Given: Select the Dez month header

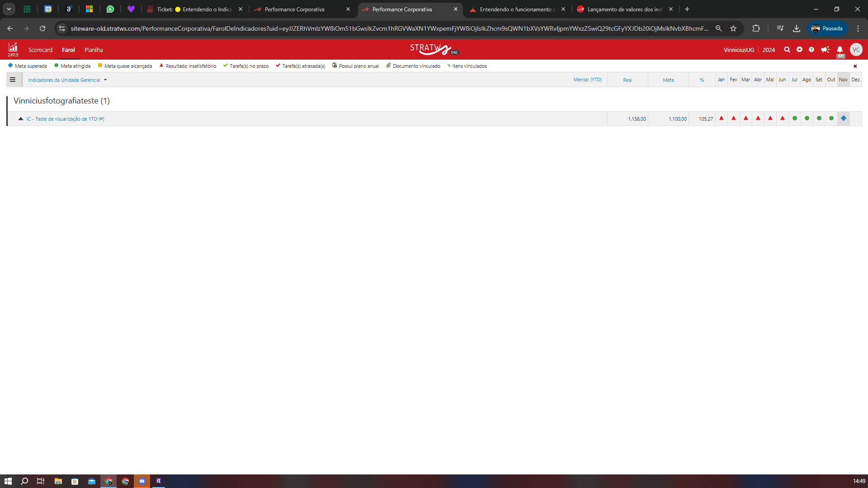Looking at the screenshot, I should tap(855, 80).
